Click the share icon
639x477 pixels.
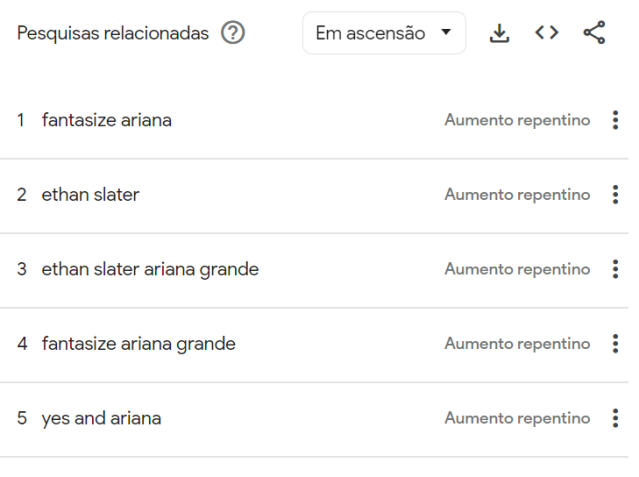tap(594, 33)
